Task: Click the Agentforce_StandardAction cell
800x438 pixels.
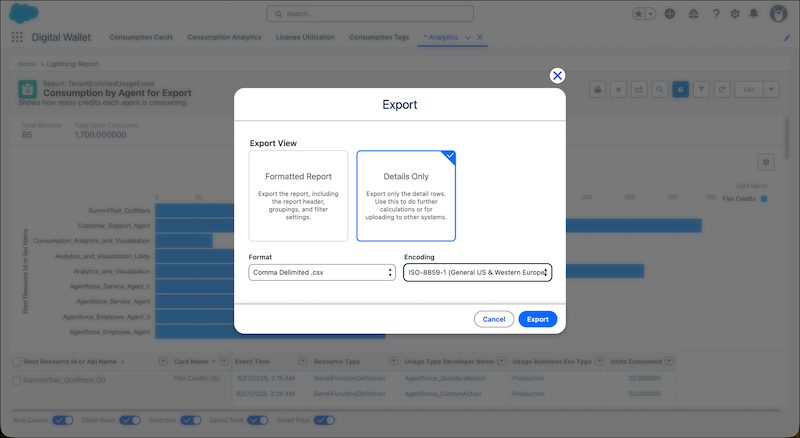Action: tap(445, 378)
